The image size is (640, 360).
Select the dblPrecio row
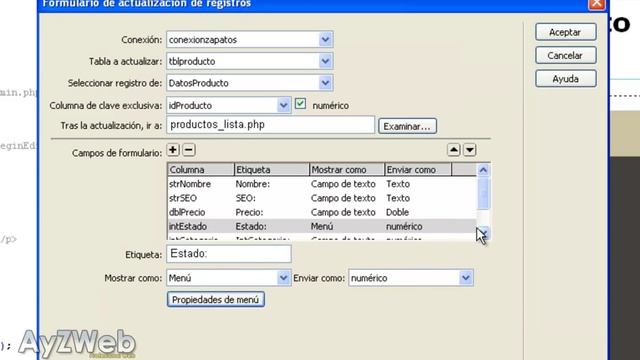pyautogui.click(x=322, y=212)
